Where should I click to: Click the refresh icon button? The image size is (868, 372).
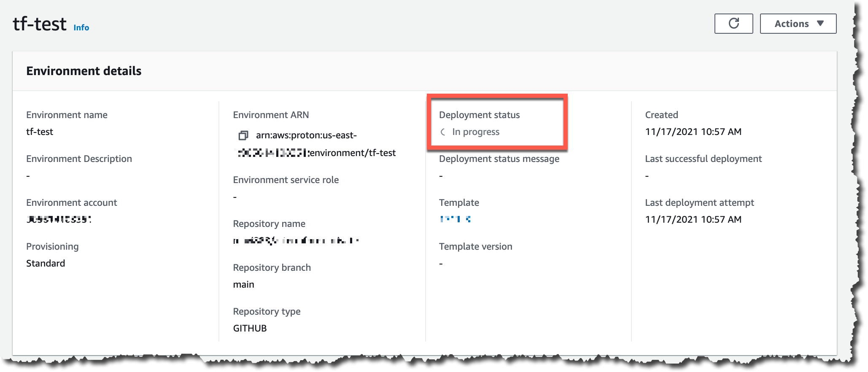click(733, 24)
